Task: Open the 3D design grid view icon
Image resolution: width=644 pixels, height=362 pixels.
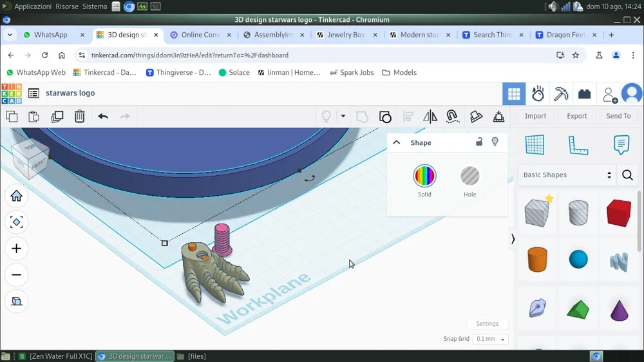Action: [x=514, y=94]
